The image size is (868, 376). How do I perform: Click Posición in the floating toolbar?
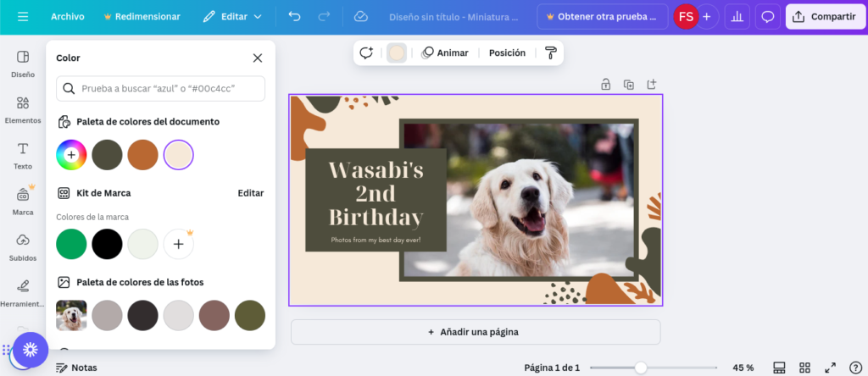507,53
